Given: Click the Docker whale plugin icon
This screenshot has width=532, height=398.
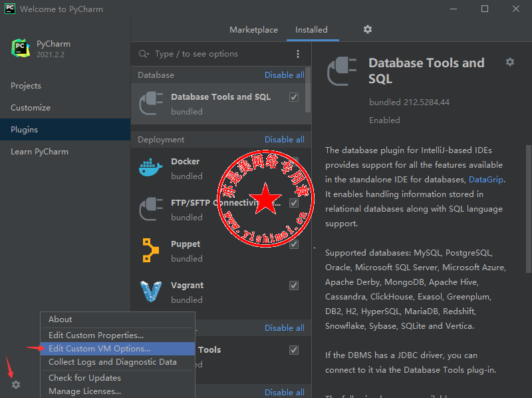Looking at the screenshot, I should (151, 168).
